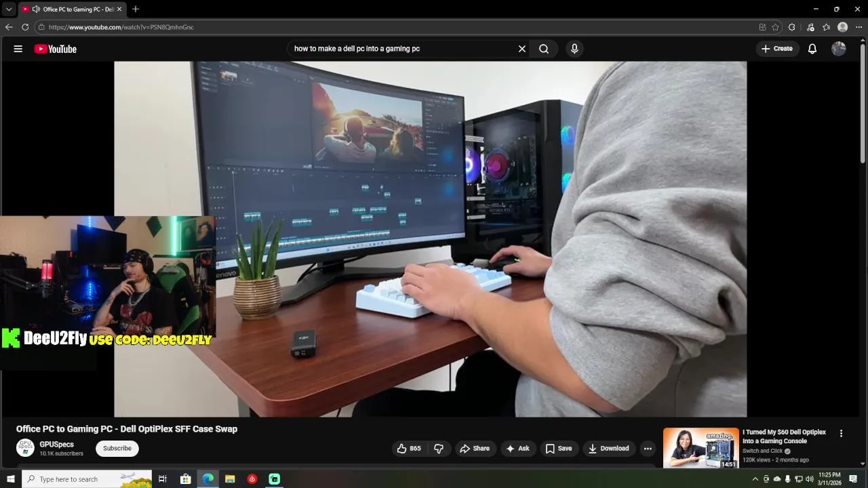Open browser extensions puzzle icon
The image size is (868, 488).
pos(792,27)
